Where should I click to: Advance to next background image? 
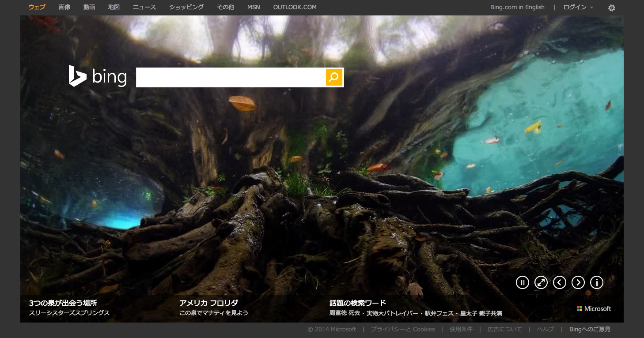click(x=578, y=282)
